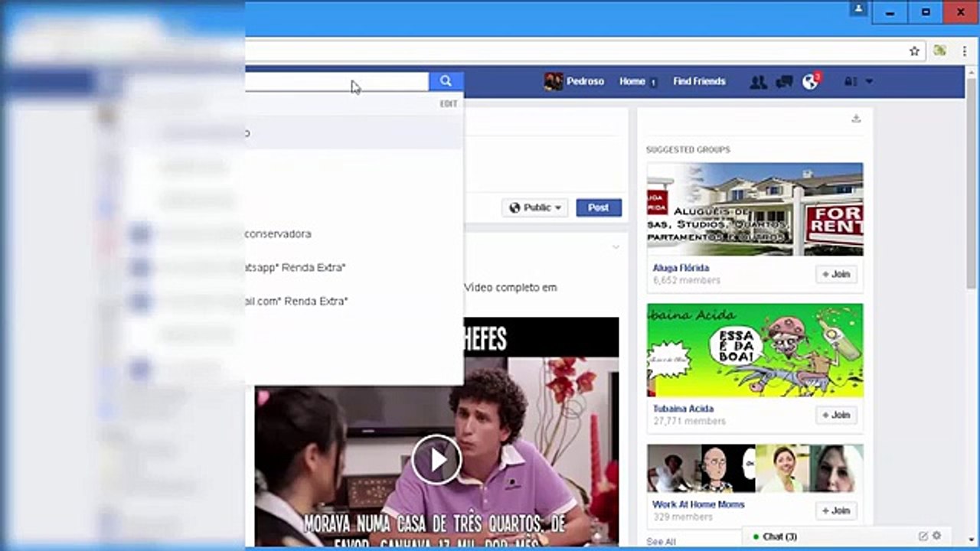Viewport: 980px width, 551px height.
Task: Click the Aluga Flórida group cover image
Action: [x=755, y=209]
